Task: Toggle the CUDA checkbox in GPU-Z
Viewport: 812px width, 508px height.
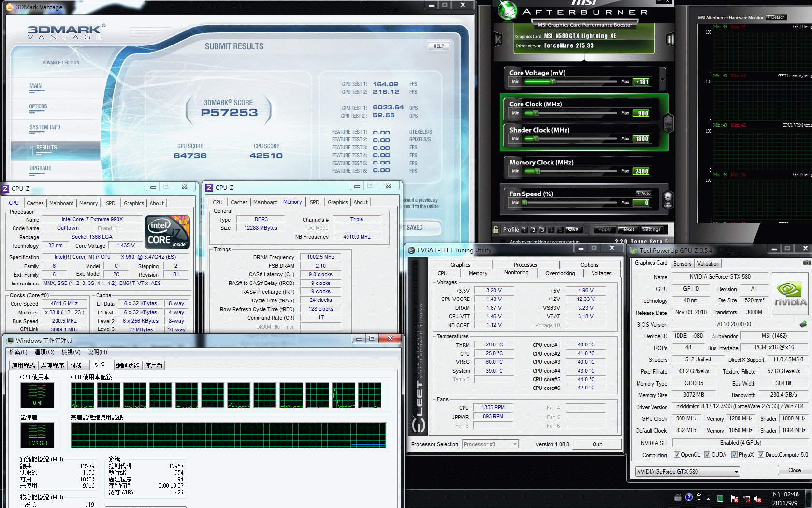Action: pyautogui.click(x=707, y=455)
